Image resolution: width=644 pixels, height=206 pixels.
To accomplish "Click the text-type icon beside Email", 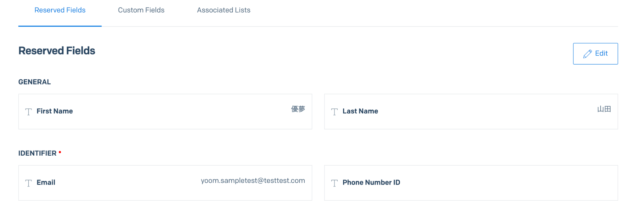I will [28, 183].
